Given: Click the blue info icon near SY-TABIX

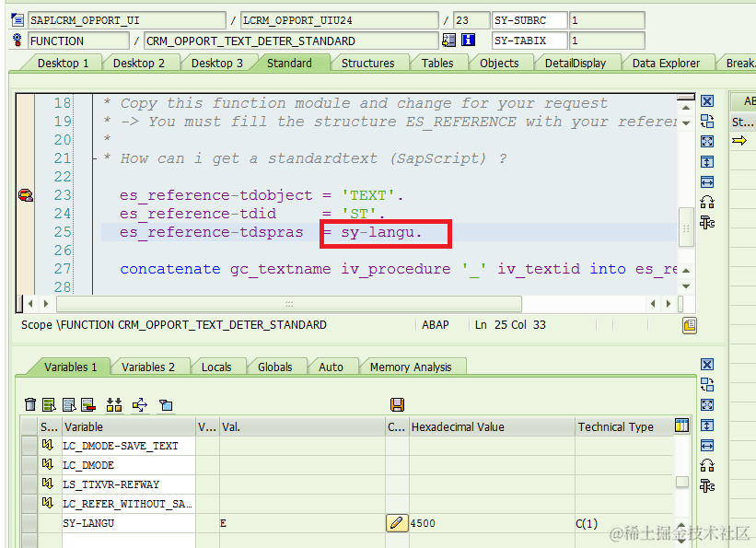Looking at the screenshot, I should click(x=468, y=40).
